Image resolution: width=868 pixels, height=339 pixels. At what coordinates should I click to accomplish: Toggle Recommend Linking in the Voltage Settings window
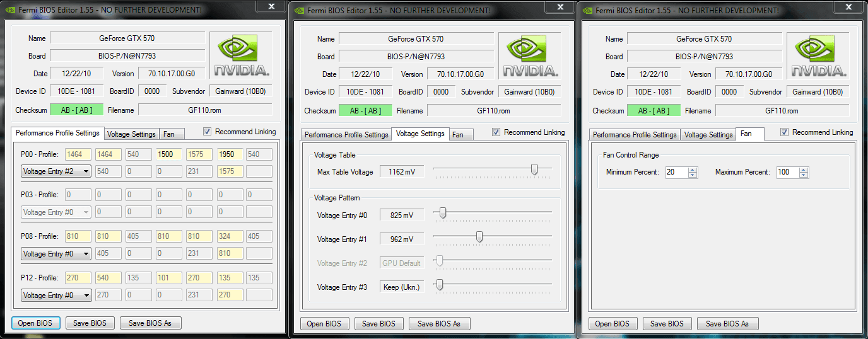496,132
